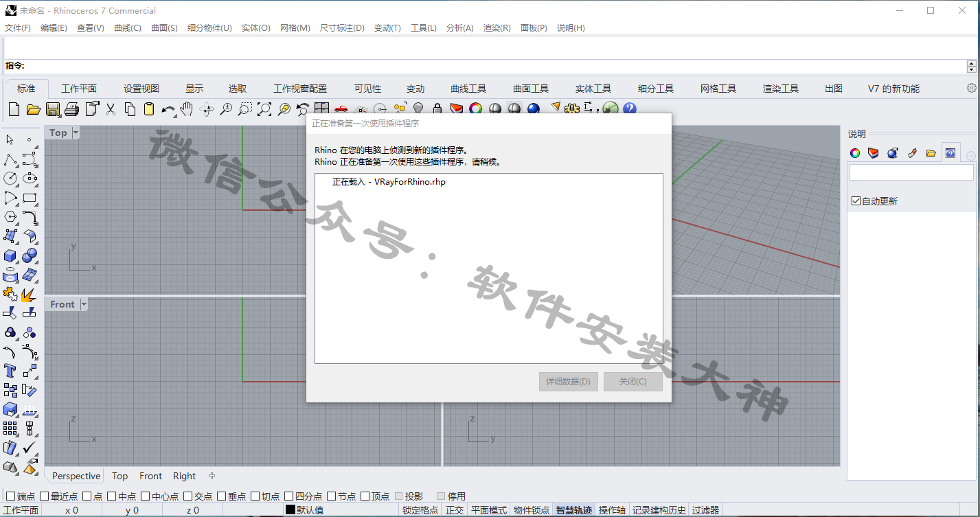Screen dimensions: 980x517
Task: Click the black layer color swatch in status bar
Action: pos(290,510)
